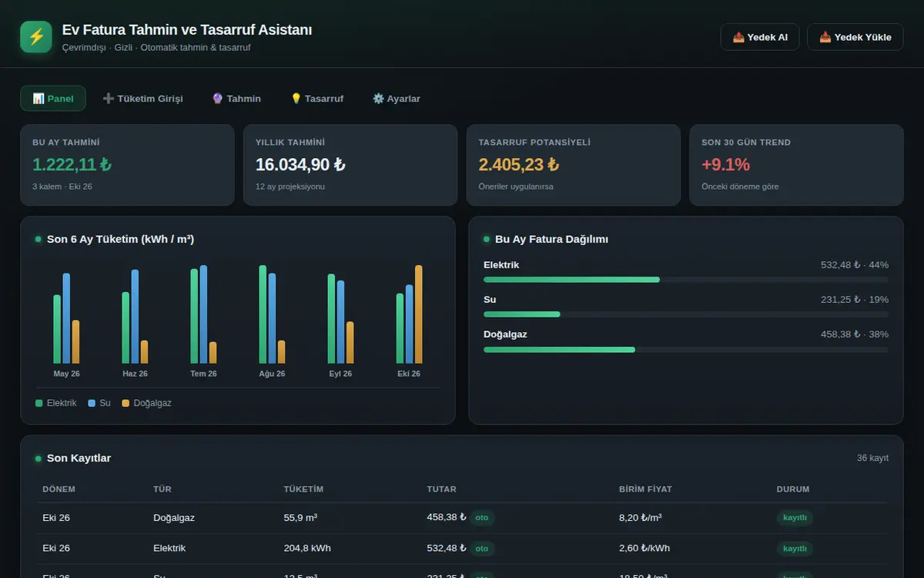This screenshot has height=578, width=924.
Task: Open the Ayarlar settings tab
Action: point(397,99)
